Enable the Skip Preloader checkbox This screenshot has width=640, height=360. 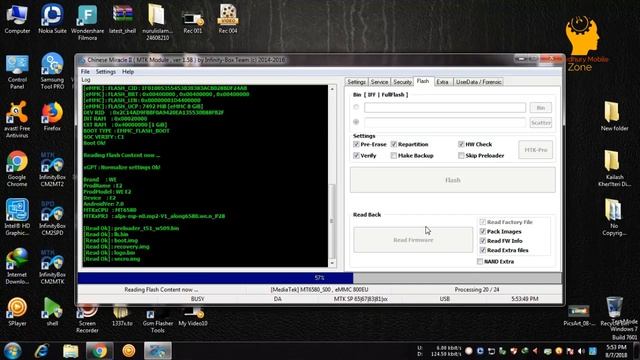461,156
